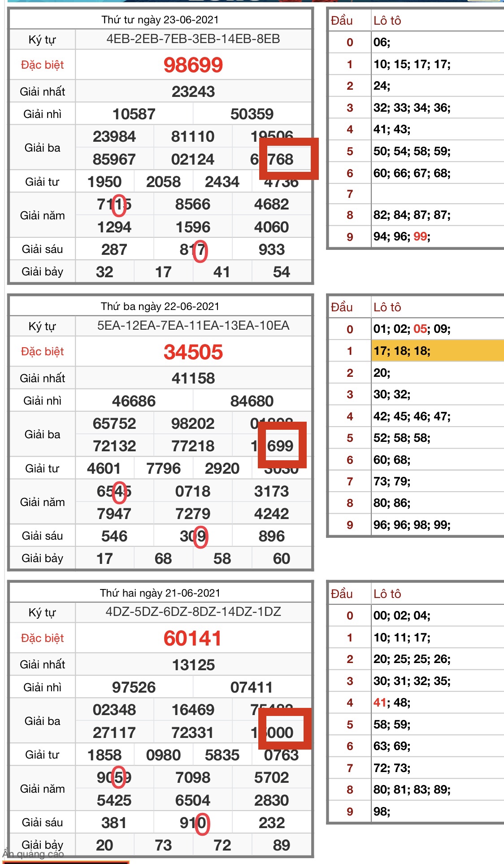Click second prize number 10587
The height and width of the screenshot is (864, 504).
pyautogui.click(x=134, y=114)
